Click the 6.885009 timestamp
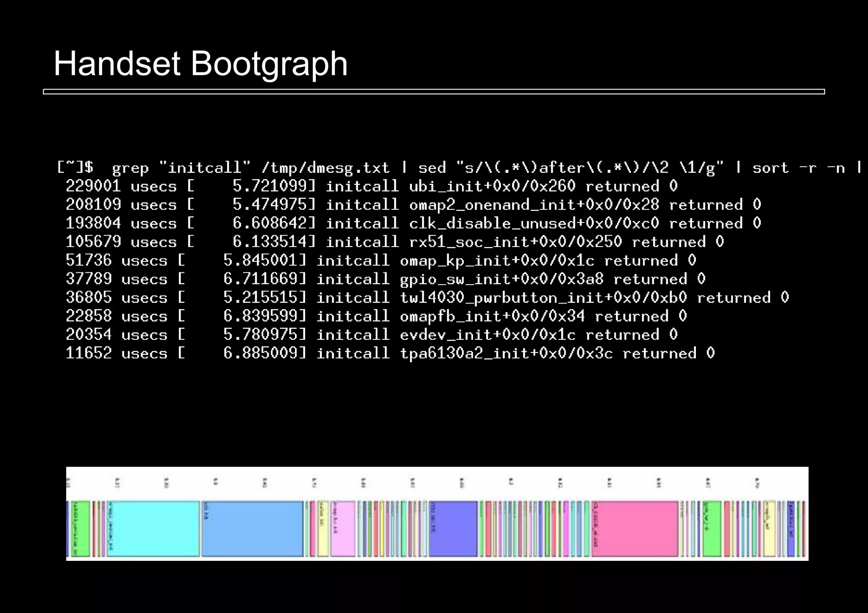 [260, 353]
